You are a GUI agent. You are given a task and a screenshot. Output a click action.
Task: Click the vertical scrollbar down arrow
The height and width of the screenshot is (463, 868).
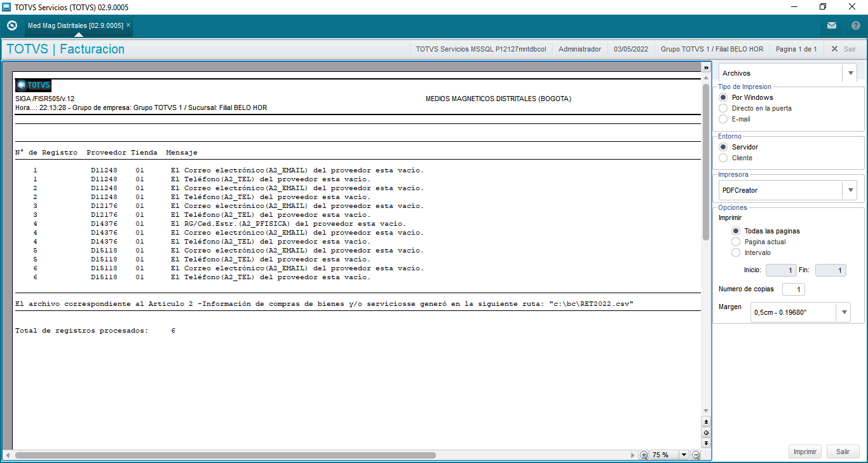click(706, 411)
